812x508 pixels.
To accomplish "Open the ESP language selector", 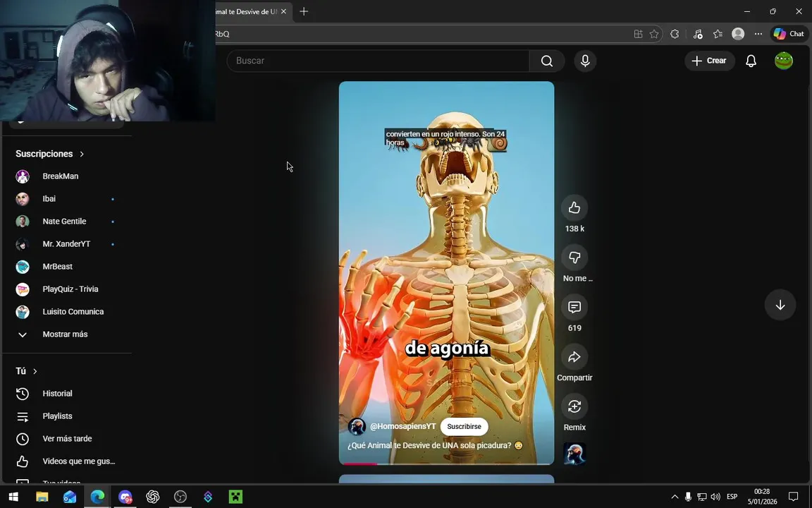I will (732, 497).
